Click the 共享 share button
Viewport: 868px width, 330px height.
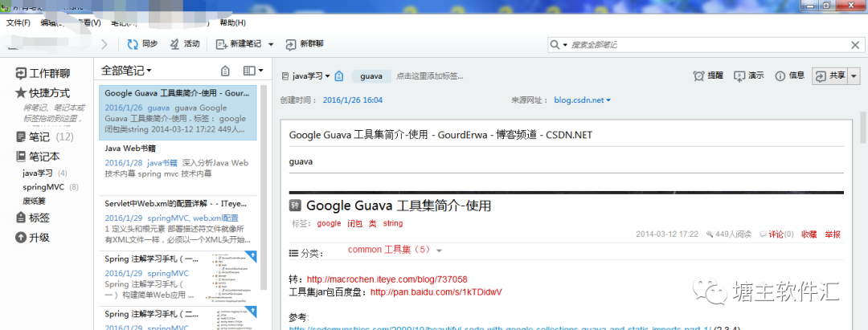[x=829, y=77]
